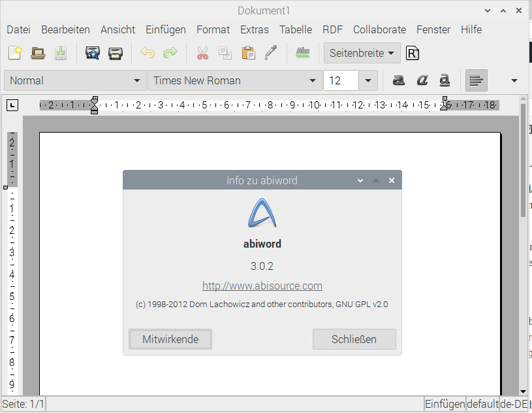Click the bold abiword name in dialog
532x413 pixels.
262,244
